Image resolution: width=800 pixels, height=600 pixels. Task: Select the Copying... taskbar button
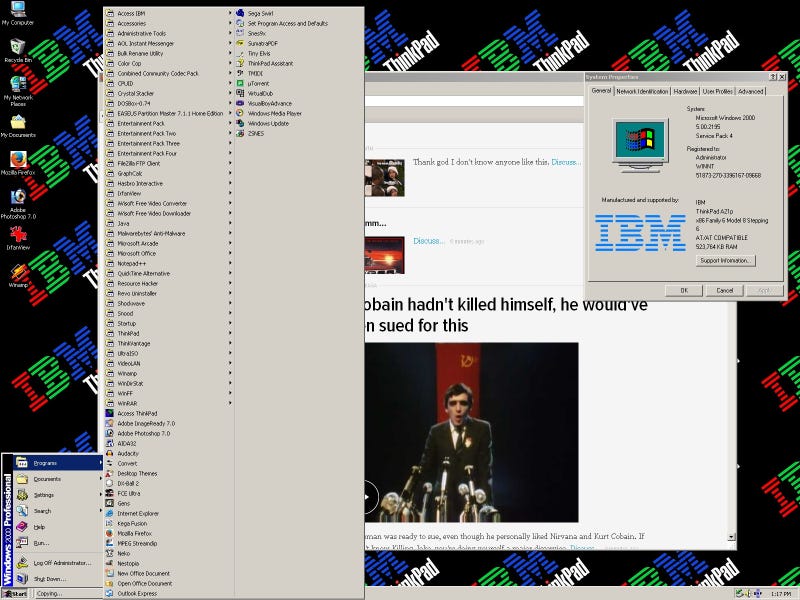67,594
